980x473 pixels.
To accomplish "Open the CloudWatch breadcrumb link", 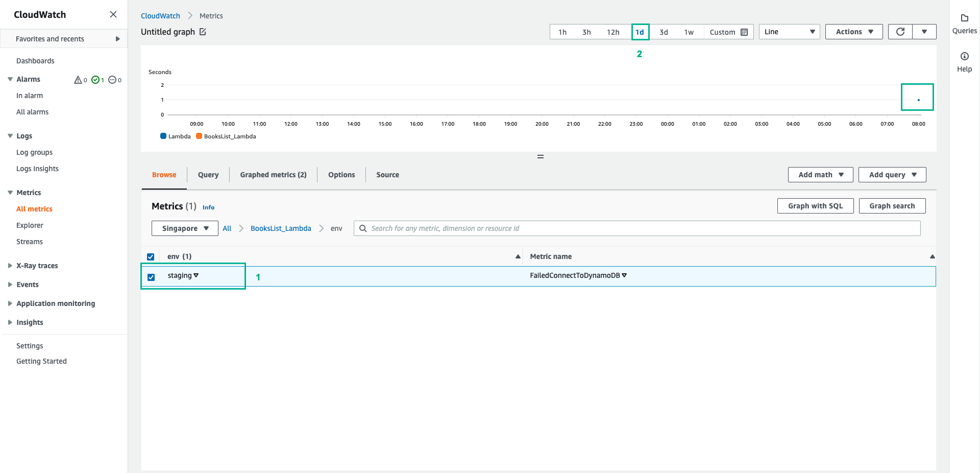I will click(160, 16).
